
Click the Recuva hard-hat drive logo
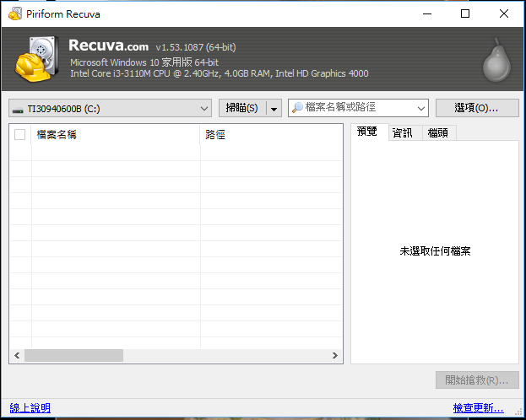[37, 59]
